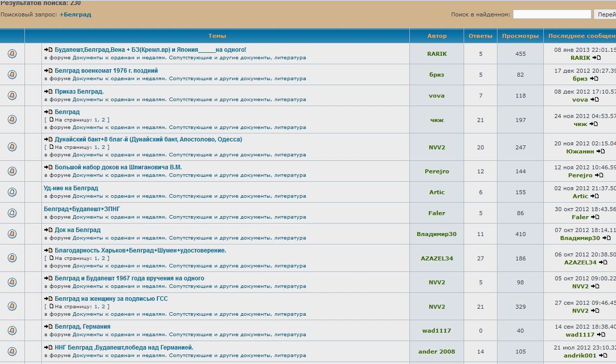Click the last-post icon beside Южанин

(600, 151)
